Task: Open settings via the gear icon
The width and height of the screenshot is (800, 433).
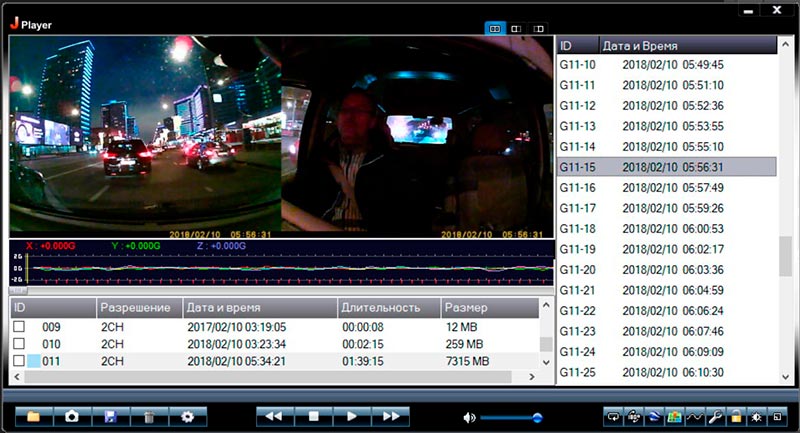Action: [187, 416]
